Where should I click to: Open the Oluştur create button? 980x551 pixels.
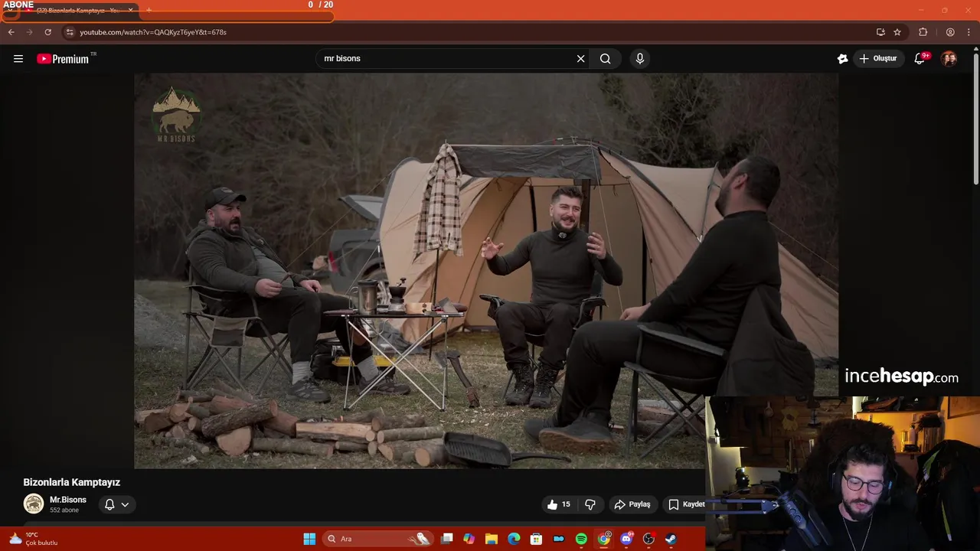[x=878, y=59]
